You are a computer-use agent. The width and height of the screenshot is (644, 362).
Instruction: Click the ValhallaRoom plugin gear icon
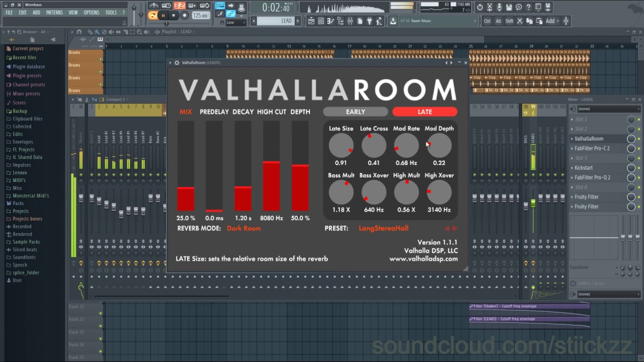(177, 63)
